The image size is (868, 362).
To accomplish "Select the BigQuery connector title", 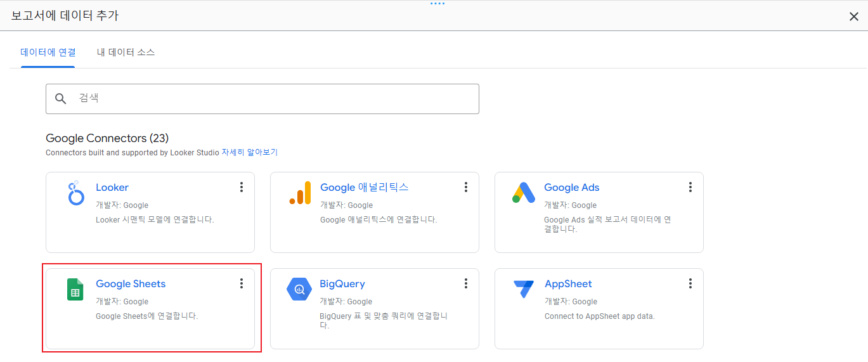I will [342, 284].
